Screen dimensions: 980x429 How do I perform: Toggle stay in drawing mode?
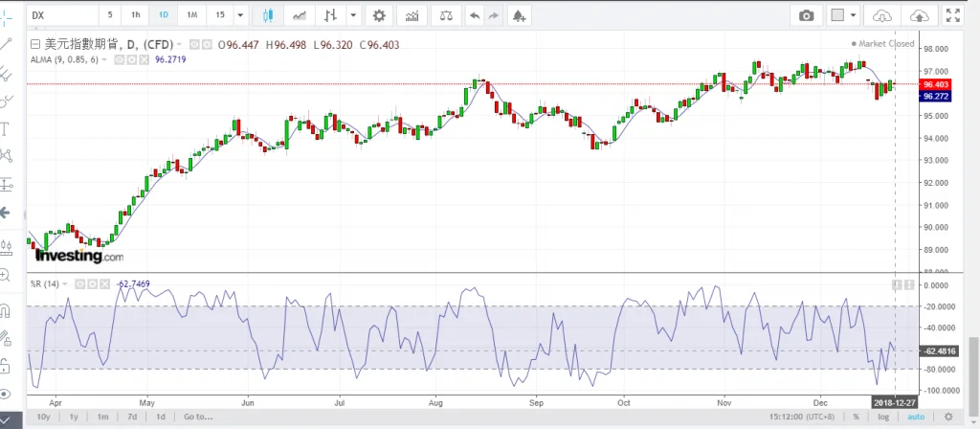click(6, 338)
